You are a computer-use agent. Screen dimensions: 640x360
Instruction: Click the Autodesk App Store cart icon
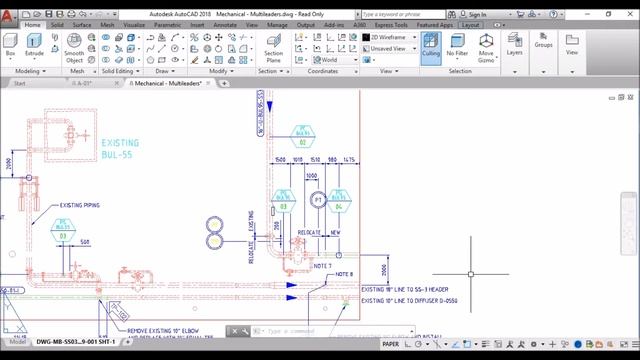pyautogui.click(x=520, y=14)
